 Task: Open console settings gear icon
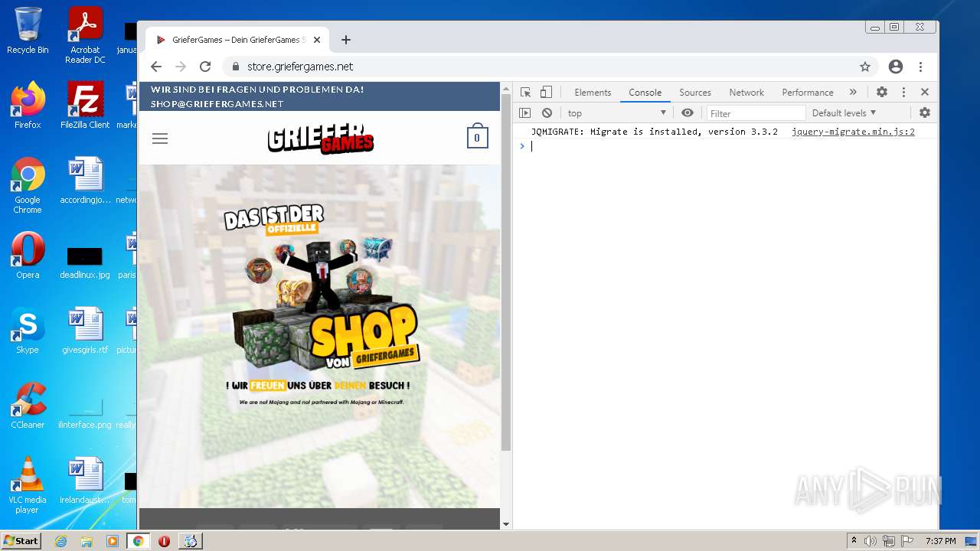(x=925, y=112)
